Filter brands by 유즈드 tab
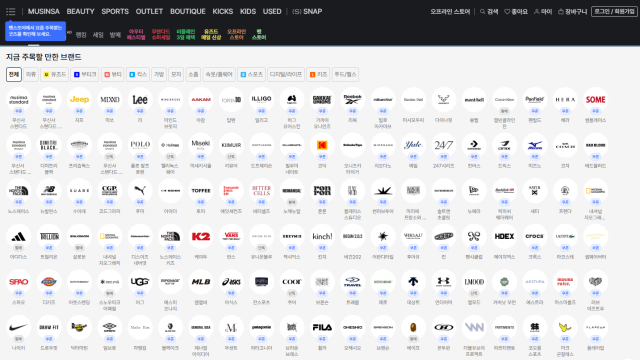 55,74
